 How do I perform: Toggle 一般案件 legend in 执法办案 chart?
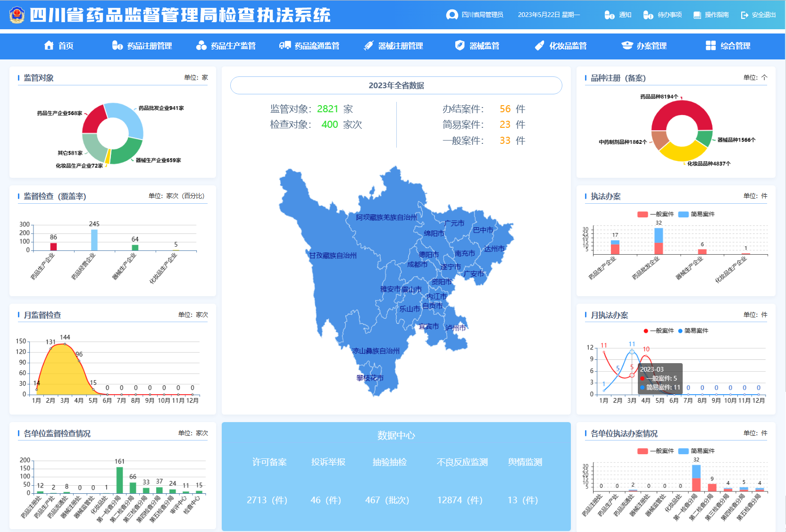656,214
